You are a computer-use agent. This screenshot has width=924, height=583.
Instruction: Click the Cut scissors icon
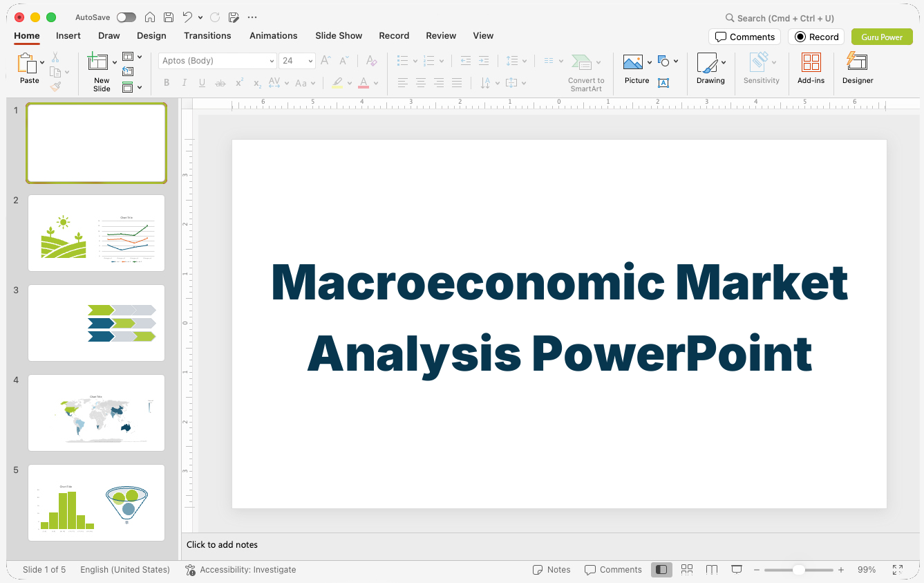55,57
